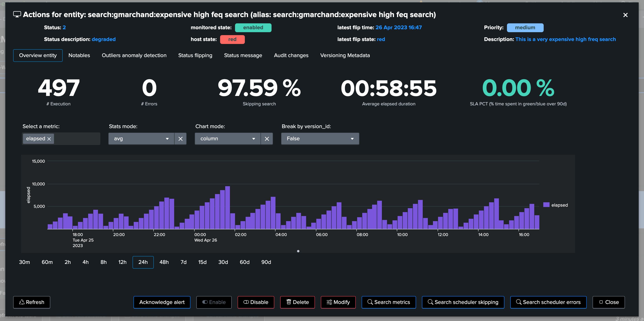Delete the entity

coord(297,302)
